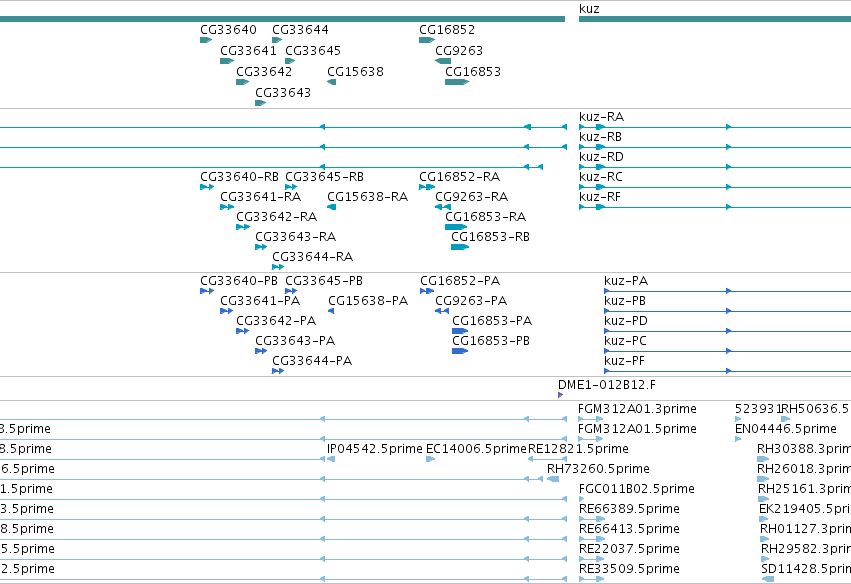Select the CG33645-PB protein label
This screenshot has height=584, width=851.
(x=324, y=281)
